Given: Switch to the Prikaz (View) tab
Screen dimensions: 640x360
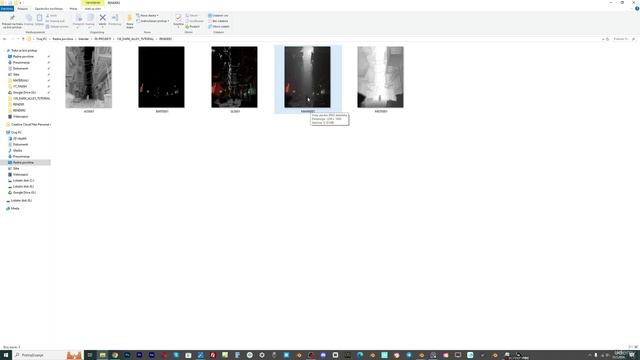Looking at the screenshot, I should [73, 9].
